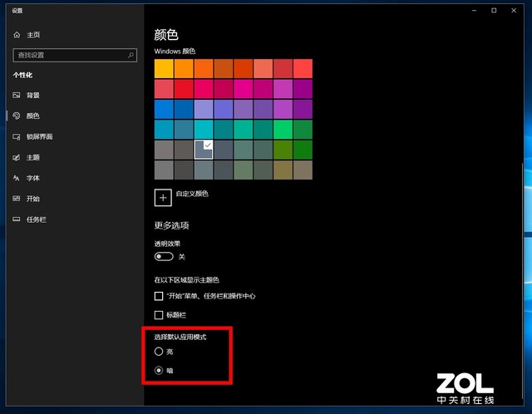Select the Light (亮) app mode
Image resolution: width=532 pixels, height=414 pixels.
coord(160,352)
